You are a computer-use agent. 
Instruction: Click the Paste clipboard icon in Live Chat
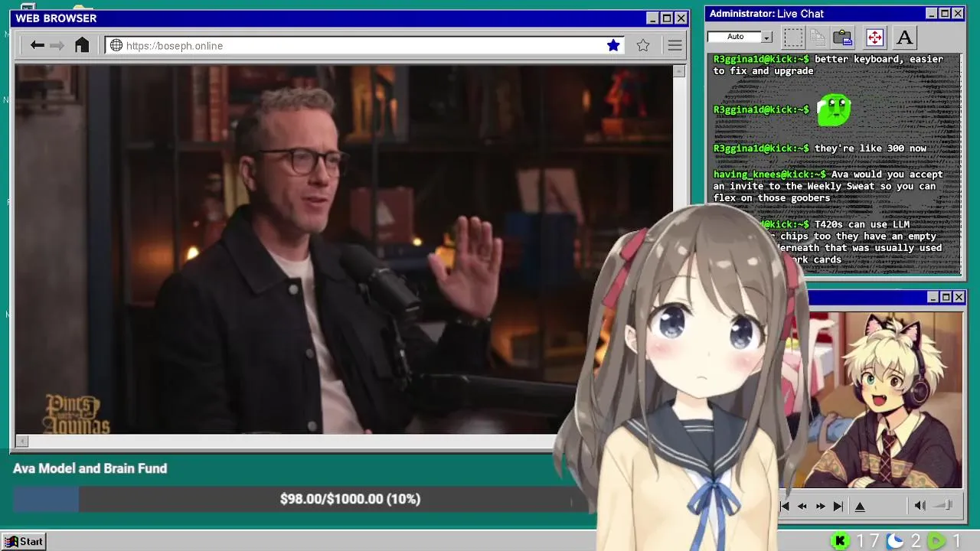point(843,37)
